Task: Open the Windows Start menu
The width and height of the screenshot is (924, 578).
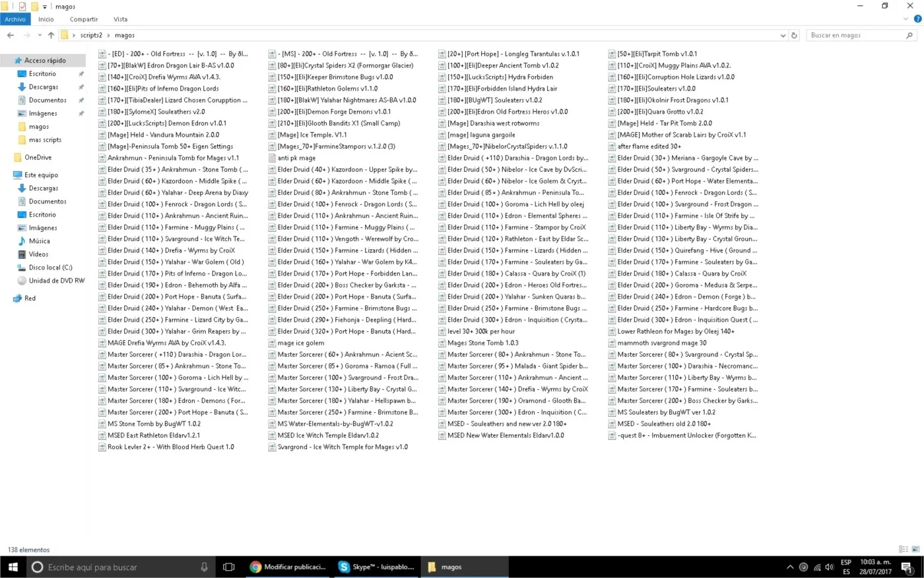Action: click(13, 567)
